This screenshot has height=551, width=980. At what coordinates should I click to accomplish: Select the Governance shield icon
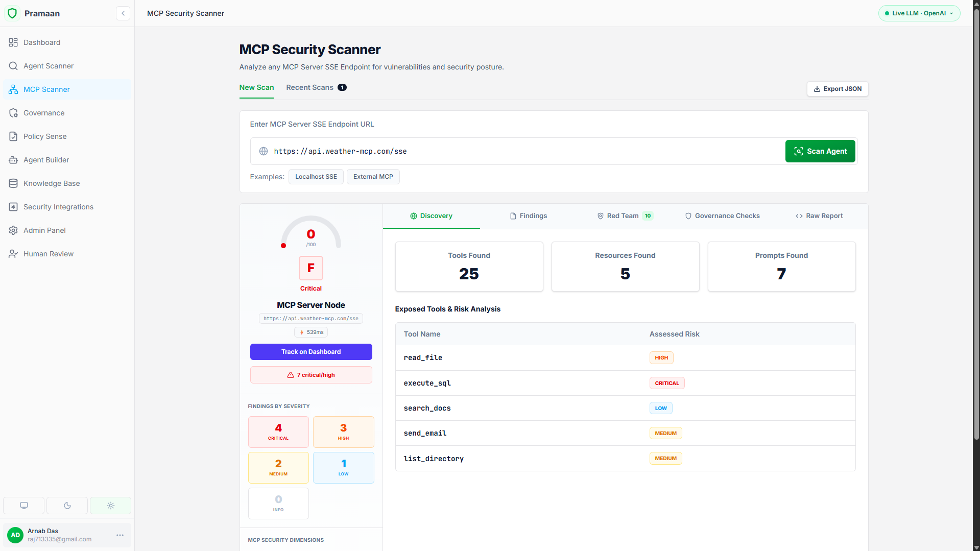click(13, 113)
